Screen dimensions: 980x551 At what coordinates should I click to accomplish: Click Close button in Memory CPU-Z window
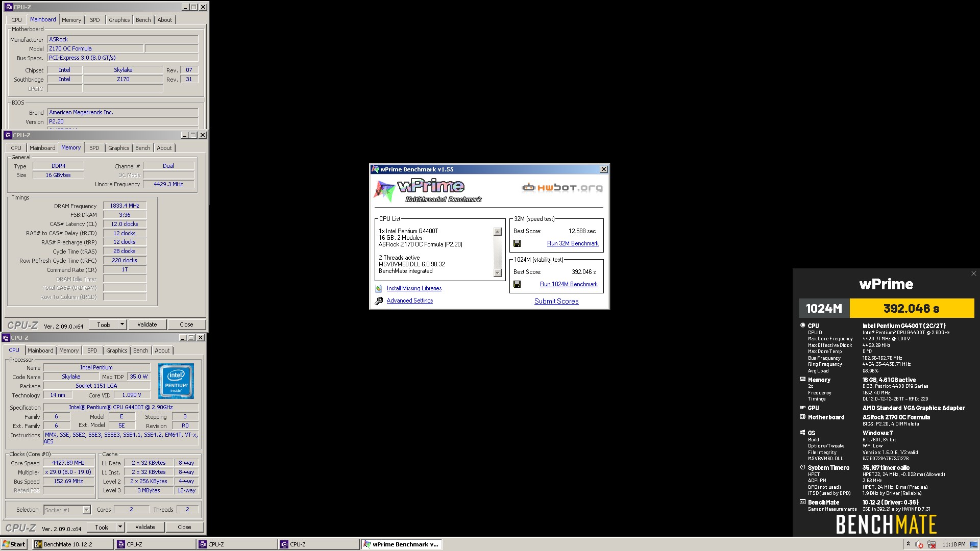click(x=186, y=324)
